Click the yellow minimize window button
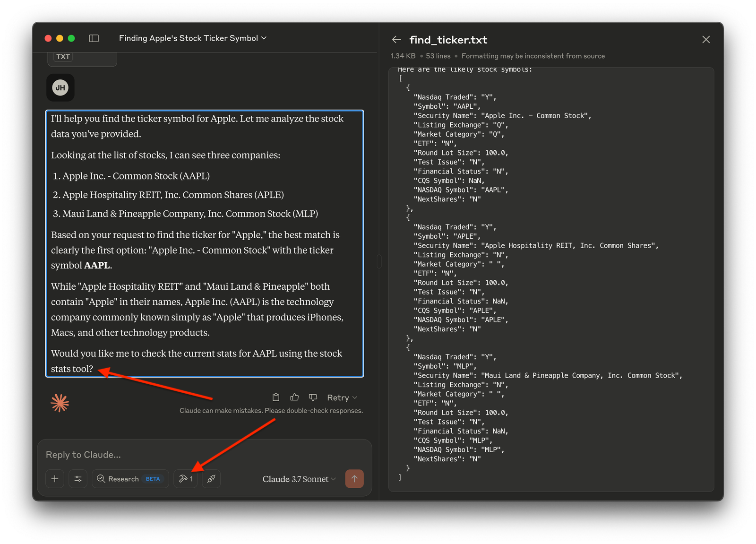Screen dimensions: 756x544 (x=60, y=38)
